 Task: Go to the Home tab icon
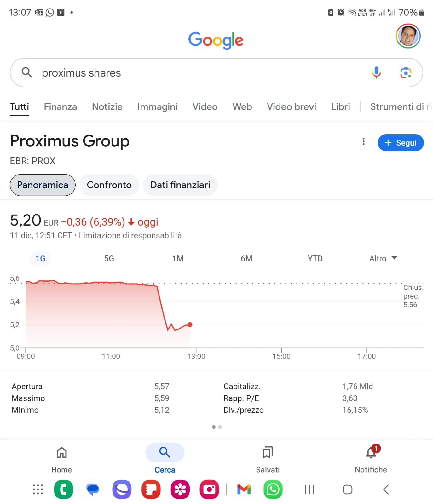click(62, 453)
